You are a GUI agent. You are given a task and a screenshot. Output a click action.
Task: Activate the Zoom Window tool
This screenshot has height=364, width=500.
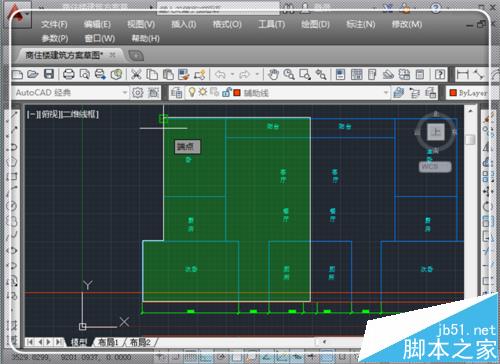[x=305, y=74]
